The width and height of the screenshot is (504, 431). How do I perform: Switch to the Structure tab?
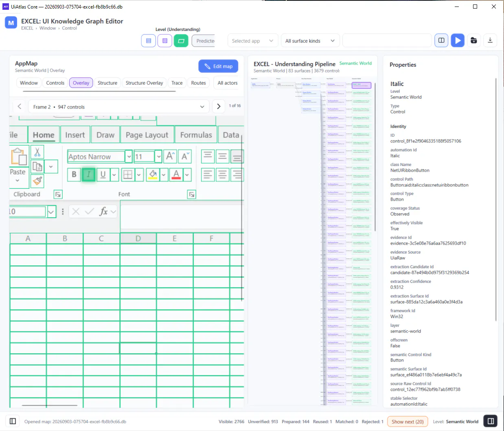point(107,83)
